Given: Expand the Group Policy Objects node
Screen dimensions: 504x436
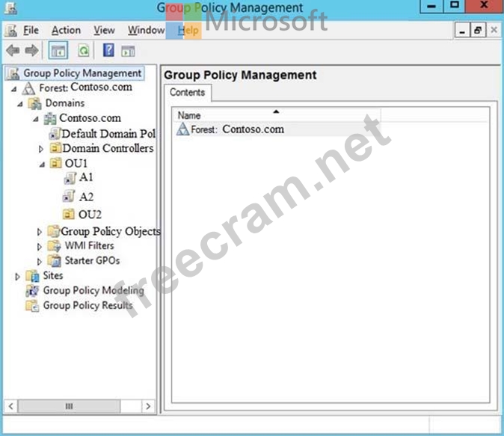Looking at the screenshot, I should coord(39,232).
